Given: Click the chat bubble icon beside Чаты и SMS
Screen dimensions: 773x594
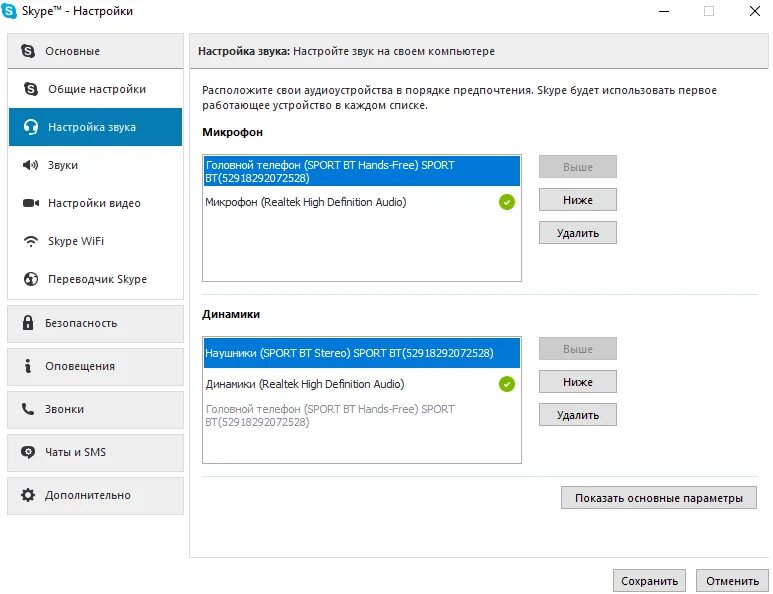Looking at the screenshot, I should pyautogui.click(x=28, y=452).
